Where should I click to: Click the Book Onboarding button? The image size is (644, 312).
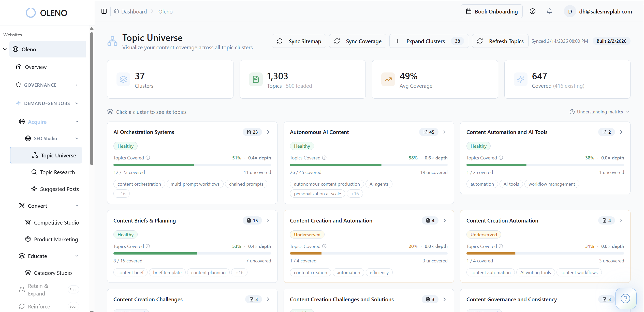(492, 11)
